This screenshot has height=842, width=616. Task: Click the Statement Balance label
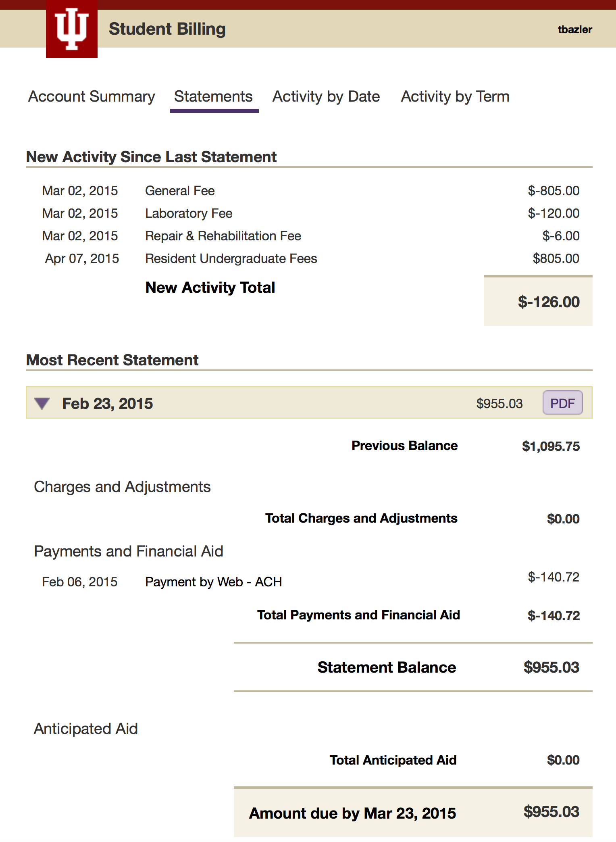[x=387, y=667]
